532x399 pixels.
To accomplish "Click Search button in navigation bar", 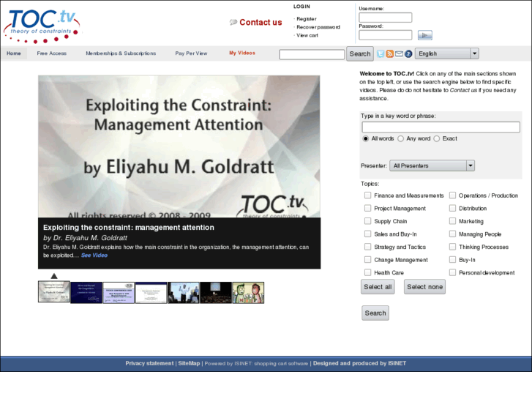I will [360, 54].
